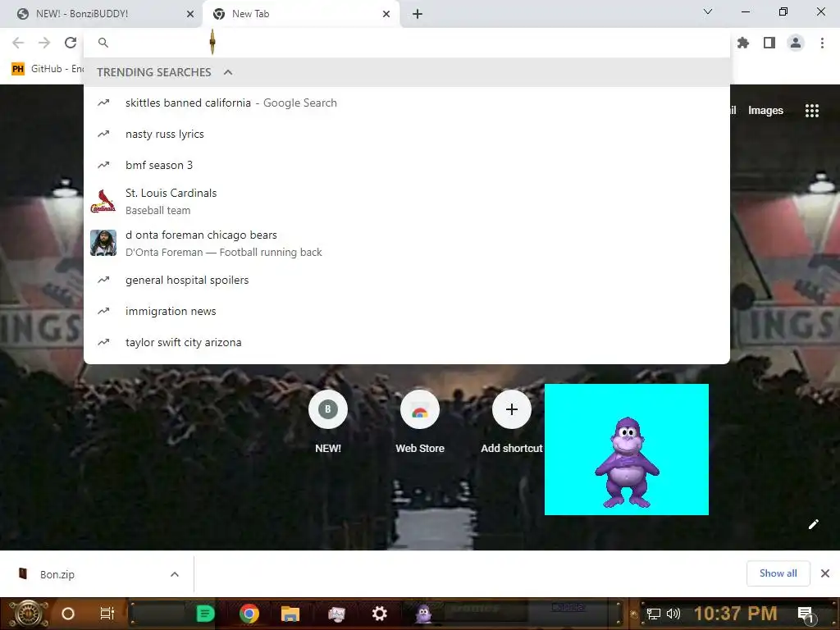Close the New Tab tab

click(x=386, y=14)
